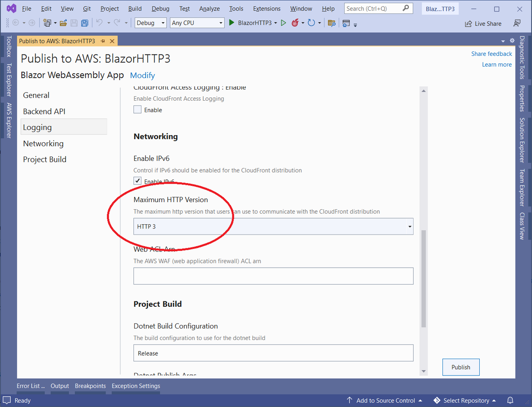Pin the Publish to AWS tab

[103, 41]
